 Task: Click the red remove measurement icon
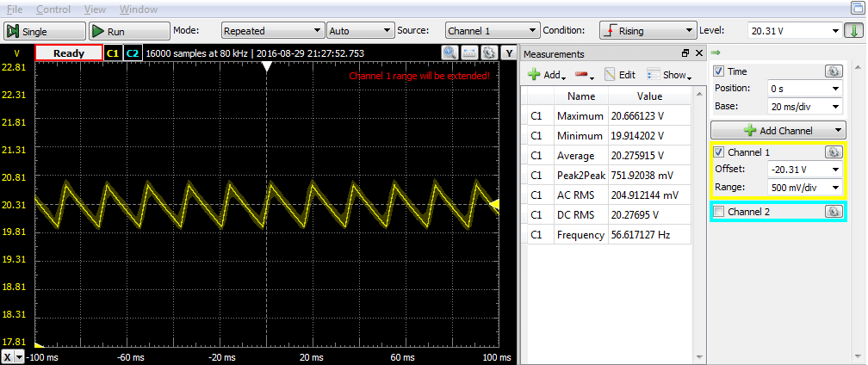pos(585,75)
